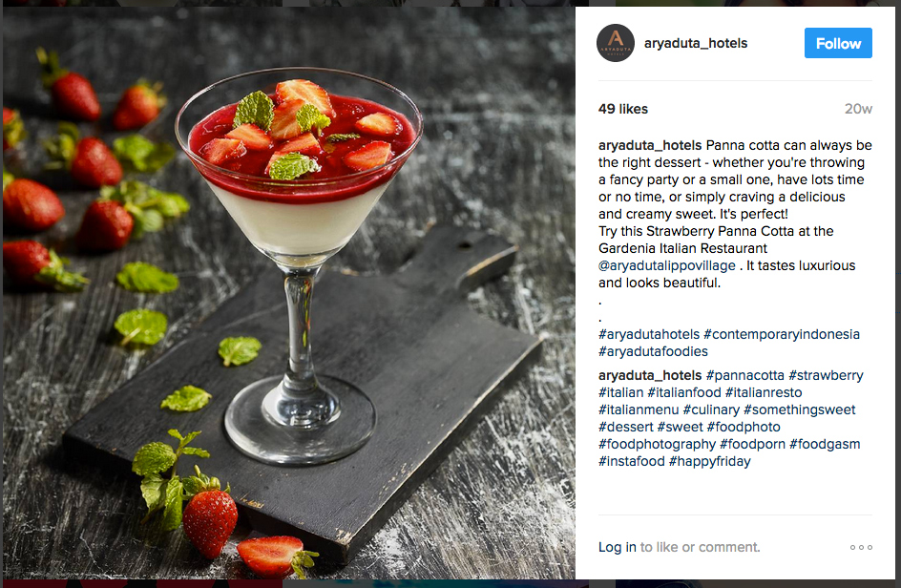The image size is (901, 588).
Task: Click the Aryaduta profile avatar icon
Action: pos(616,43)
